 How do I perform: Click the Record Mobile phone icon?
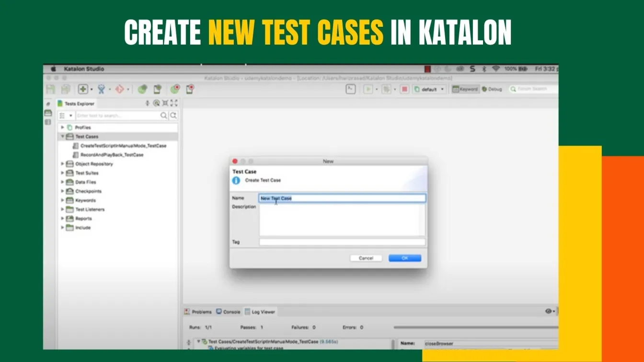point(190,89)
